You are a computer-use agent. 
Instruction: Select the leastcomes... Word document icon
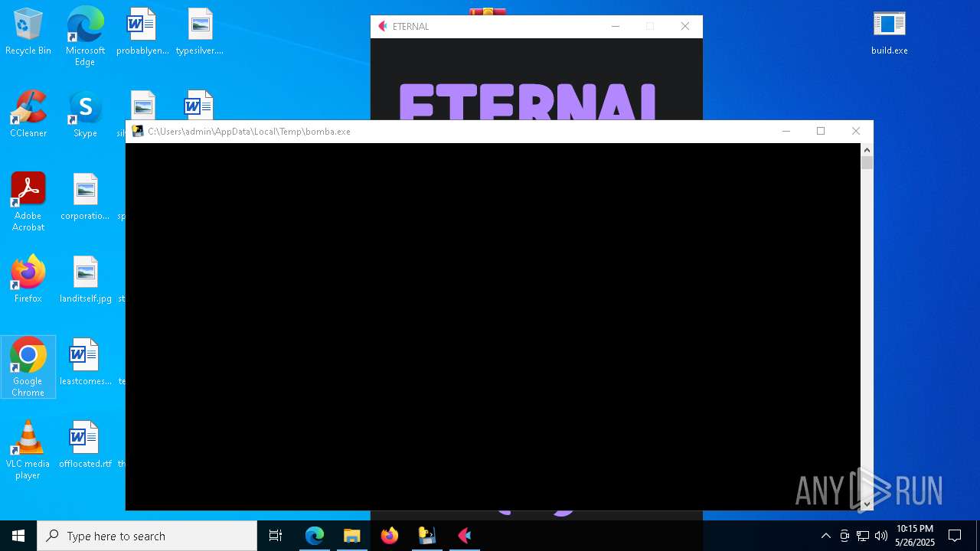pos(85,363)
